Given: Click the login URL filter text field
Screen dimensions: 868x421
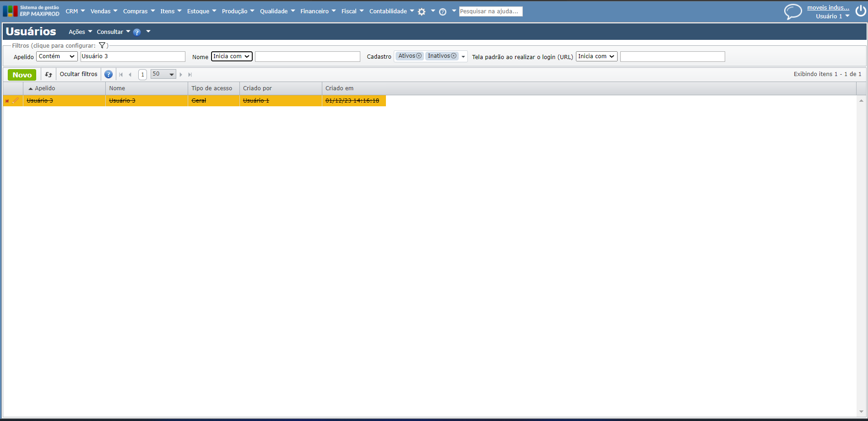Looking at the screenshot, I should coord(673,56).
